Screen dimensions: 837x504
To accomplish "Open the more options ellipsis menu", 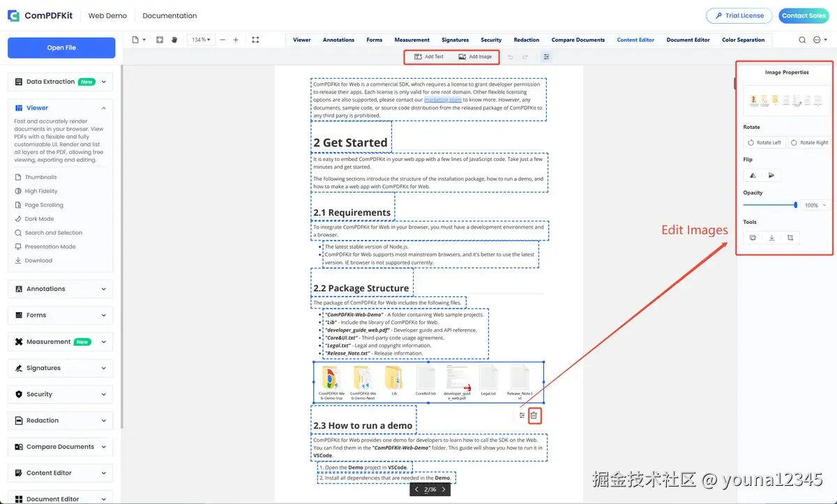I will click(x=818, y=40).
